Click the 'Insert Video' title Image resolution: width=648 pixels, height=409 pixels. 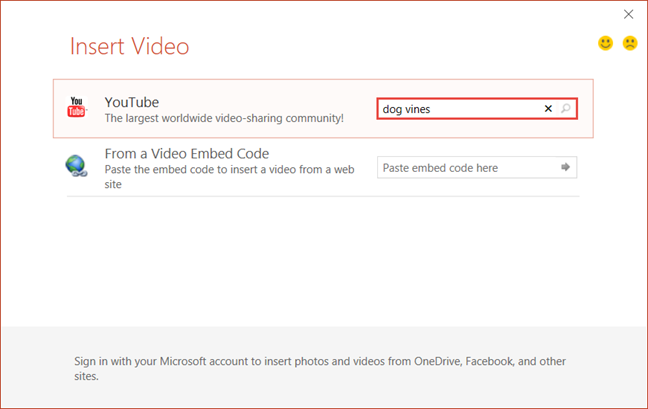click(x=129, y=46)
